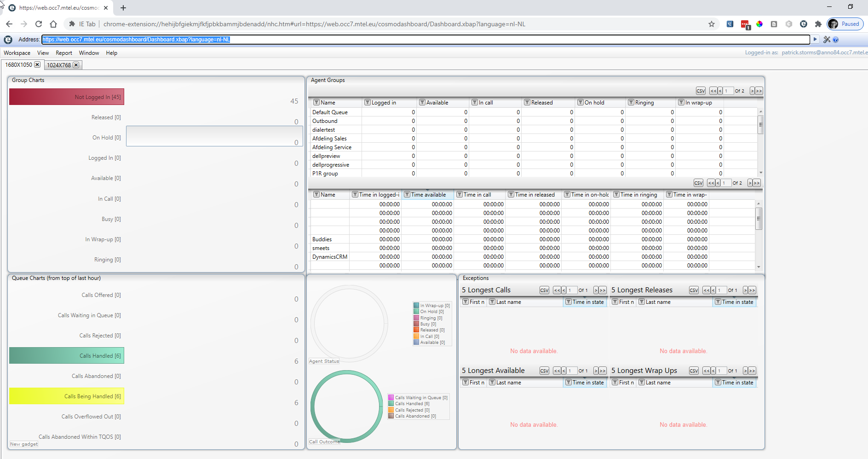Click the Not Logged In red bar

67,97
